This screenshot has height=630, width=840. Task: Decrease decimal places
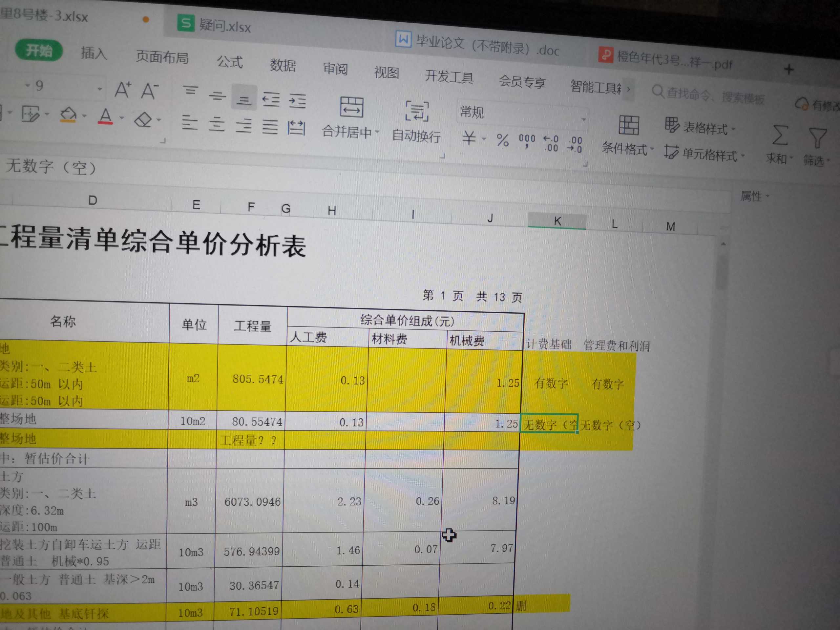[575, 144]
